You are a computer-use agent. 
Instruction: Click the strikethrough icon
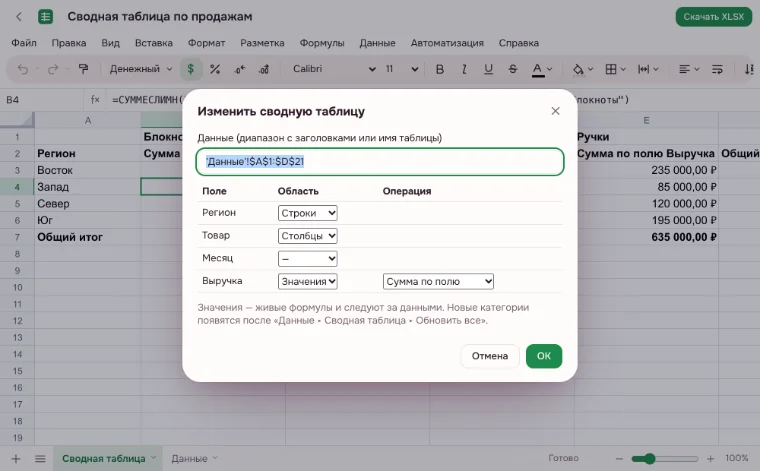point(513,69)
